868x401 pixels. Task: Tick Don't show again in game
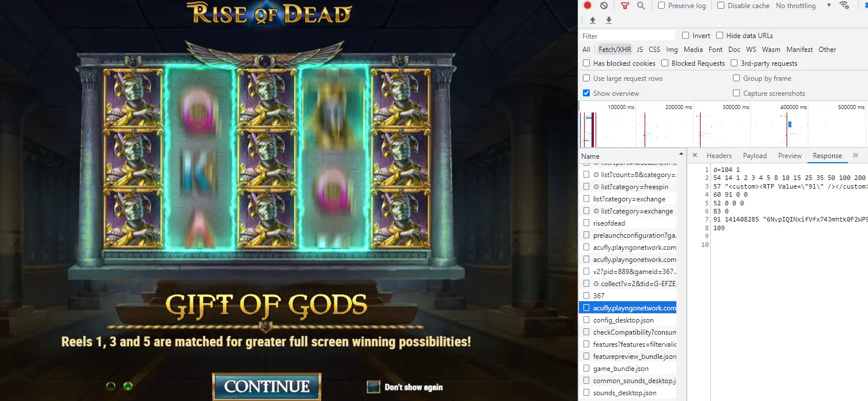click(373, 387)
